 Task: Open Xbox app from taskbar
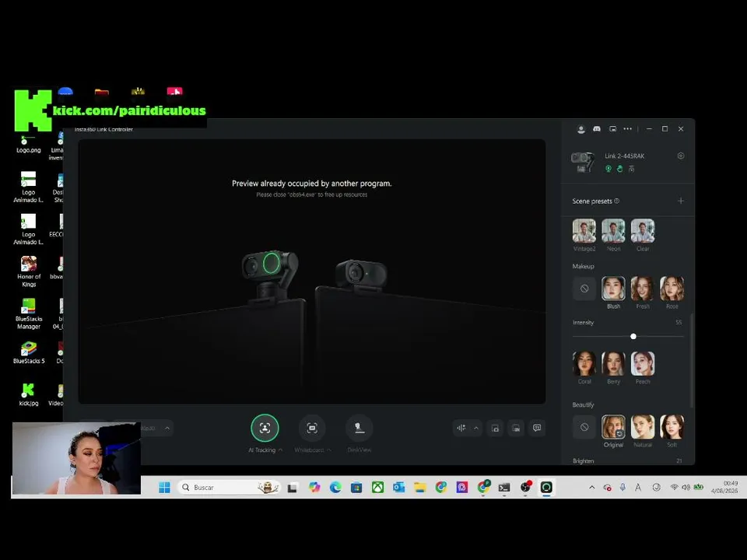pos(378,487)
